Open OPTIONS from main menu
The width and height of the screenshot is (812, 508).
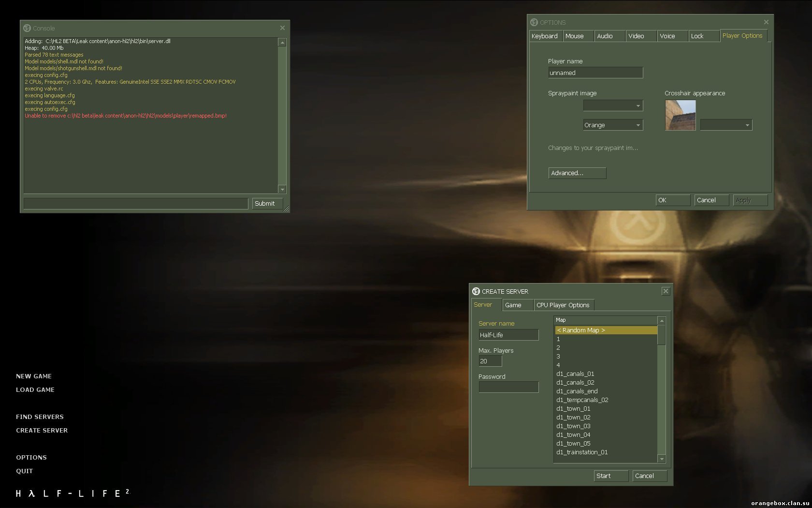[x=31, y=457]
